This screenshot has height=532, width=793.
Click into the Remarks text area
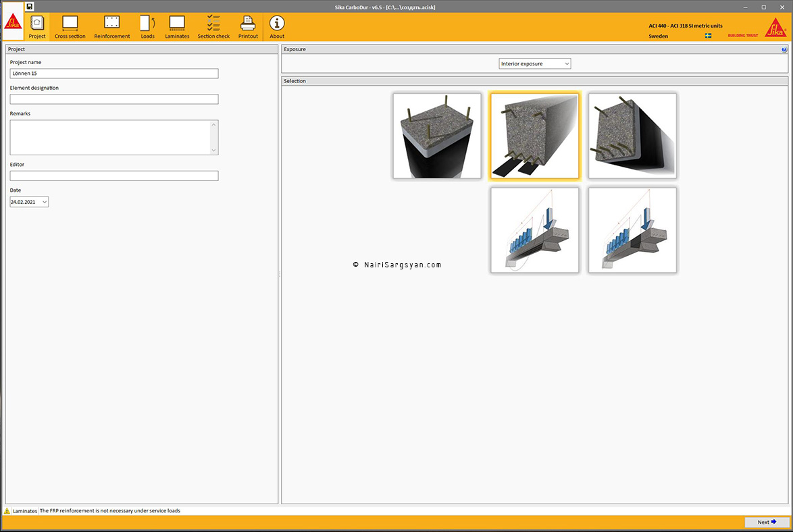[109, 138]
